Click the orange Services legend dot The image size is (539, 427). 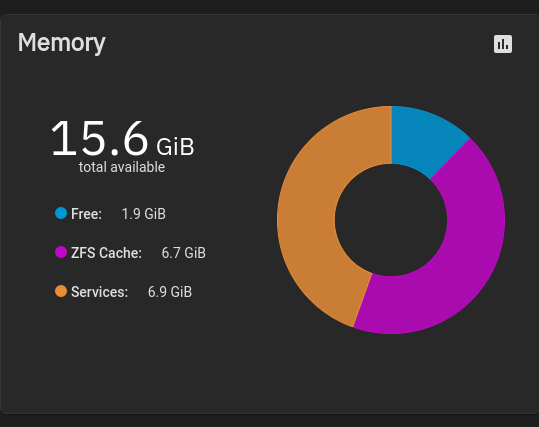click(61, 291)
